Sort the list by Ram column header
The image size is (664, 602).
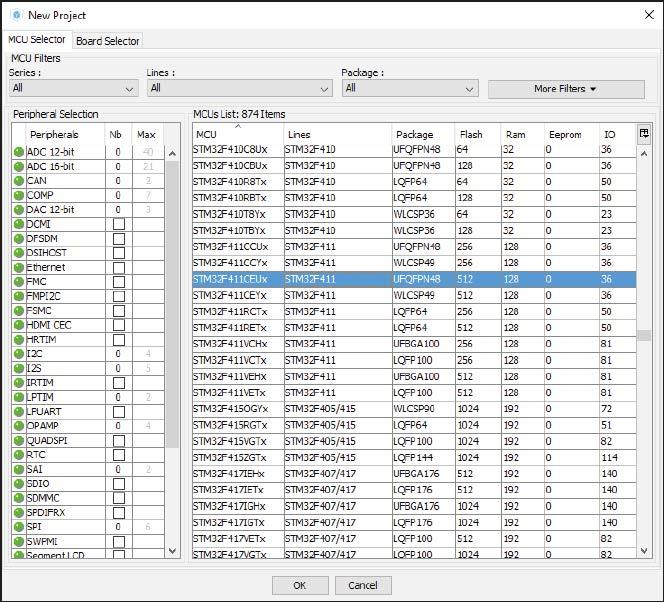[x=522, y=134]
